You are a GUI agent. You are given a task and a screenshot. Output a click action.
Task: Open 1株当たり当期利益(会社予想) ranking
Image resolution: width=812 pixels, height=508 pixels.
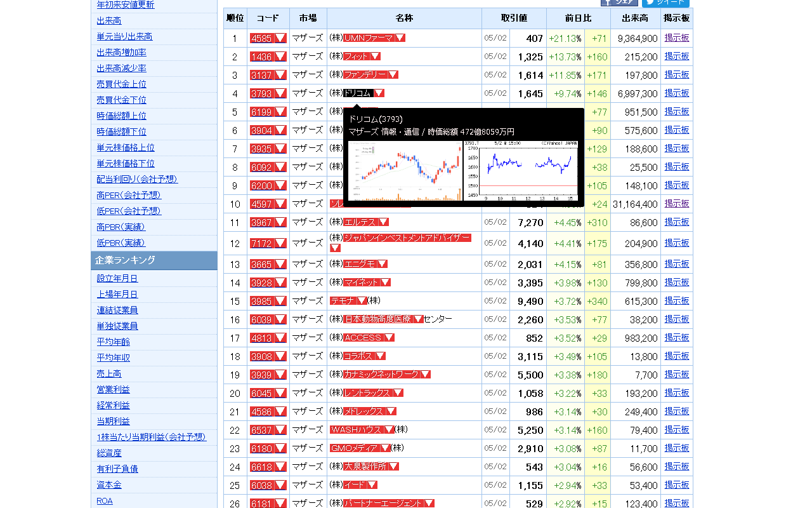point(151,438)
